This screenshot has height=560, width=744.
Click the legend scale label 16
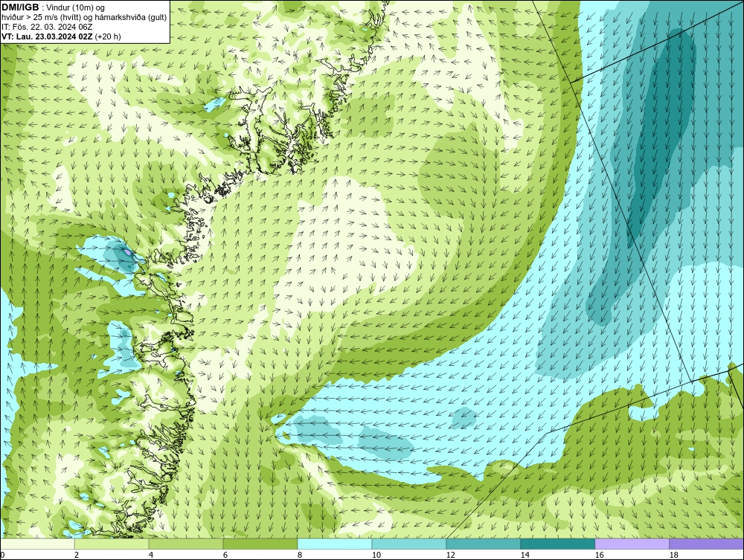pyautogui.click(x=599, y=555)
